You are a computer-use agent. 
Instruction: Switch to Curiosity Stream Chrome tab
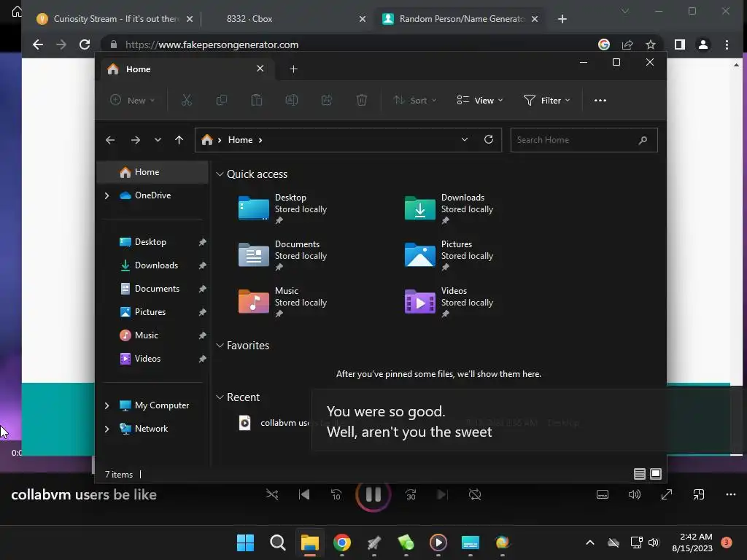tap(115, 18)
